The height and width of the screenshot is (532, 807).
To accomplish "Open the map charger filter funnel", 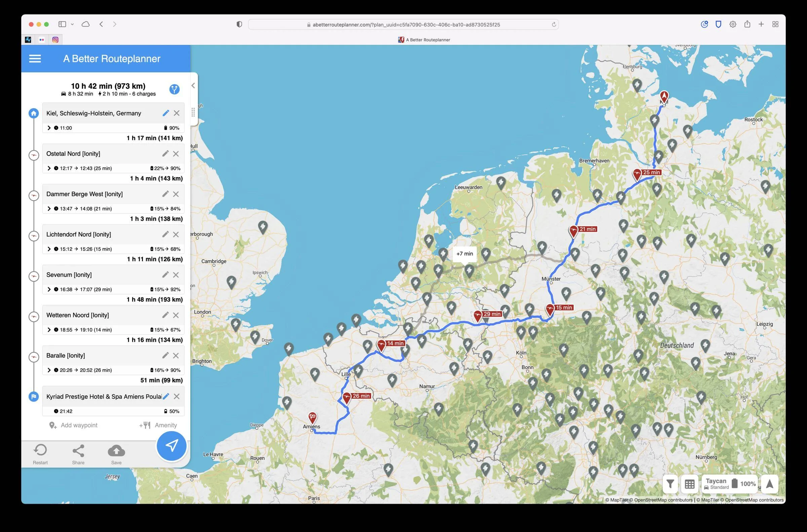I will tap(670, 484).
